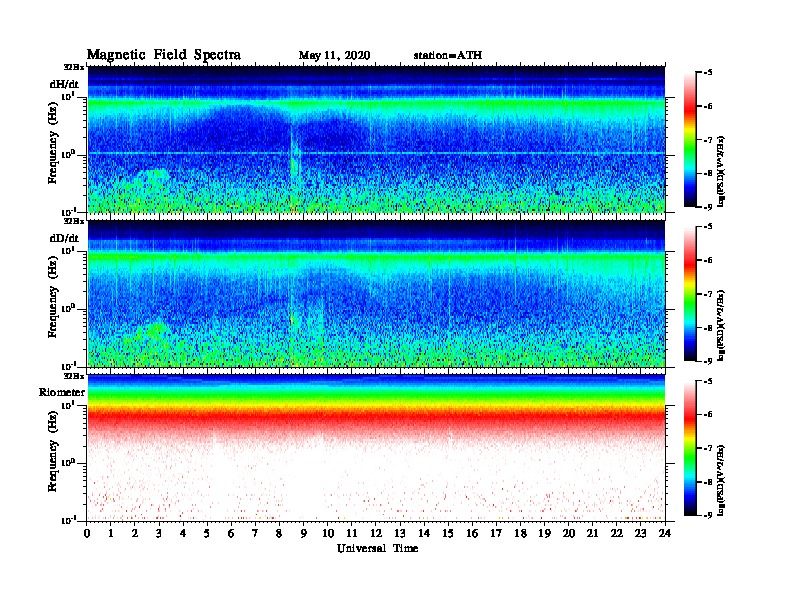Click the "14" tick on Universal Time axis
792x612 pixels.
pyautogui.click(x=424, y=533)
